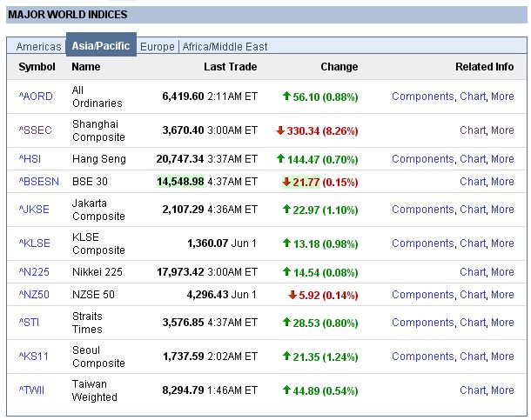The image size is (531, 420).
Task: Click the Name column header
Action: [x=86, y=67]
